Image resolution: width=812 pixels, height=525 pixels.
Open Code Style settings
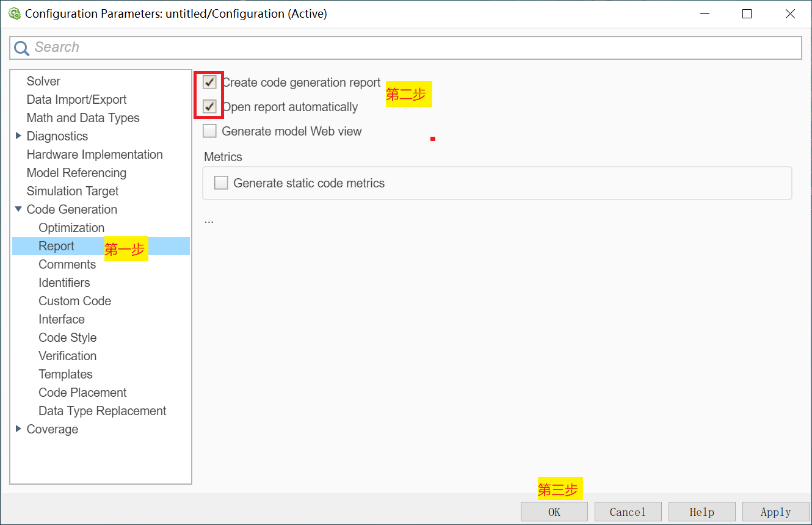click(x=67, y=338)
